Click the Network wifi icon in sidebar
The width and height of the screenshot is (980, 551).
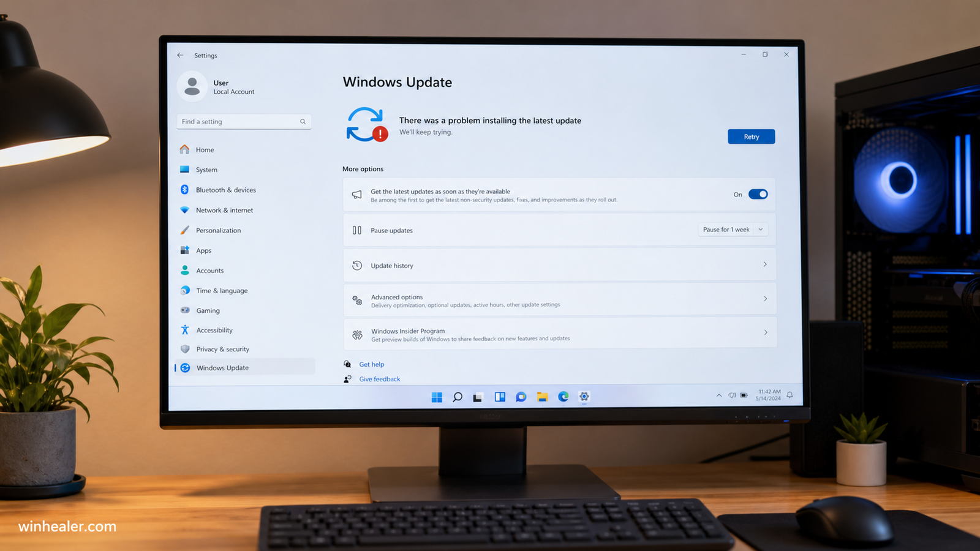click(184, 210)
